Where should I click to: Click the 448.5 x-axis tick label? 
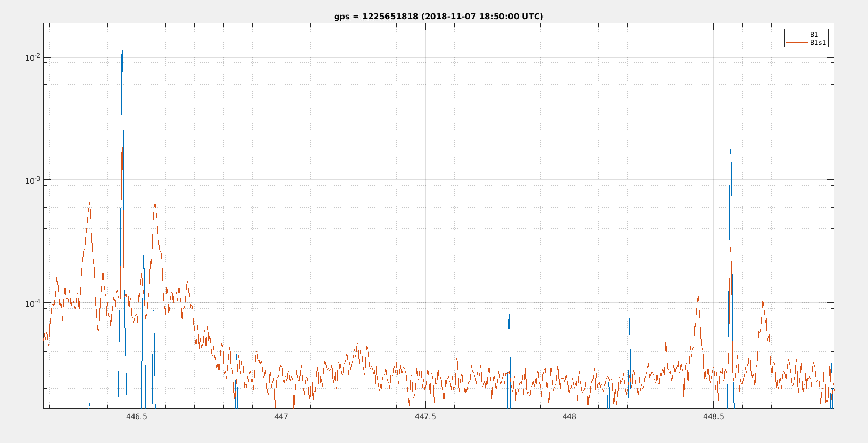[x=713, y=416]
